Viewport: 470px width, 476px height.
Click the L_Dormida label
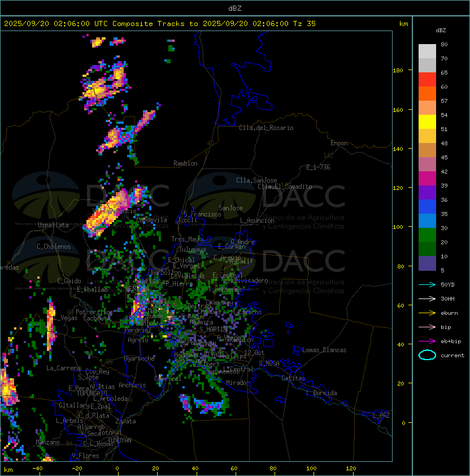[321, 393]
